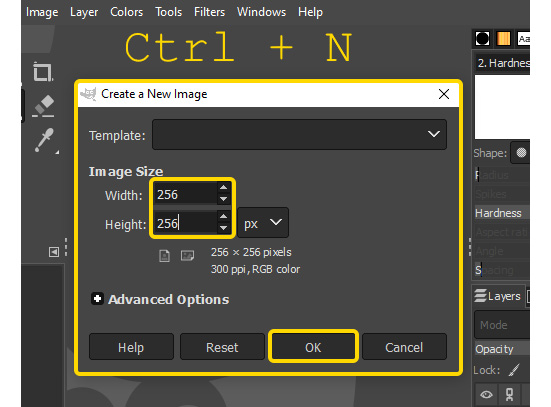Click the landscape orientation icon
Screen dimensions: 551x407
pos(187,256)
